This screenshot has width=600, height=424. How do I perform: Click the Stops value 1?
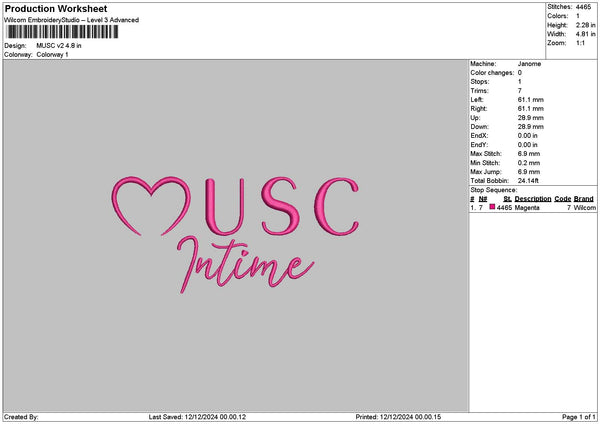point(520,82)
